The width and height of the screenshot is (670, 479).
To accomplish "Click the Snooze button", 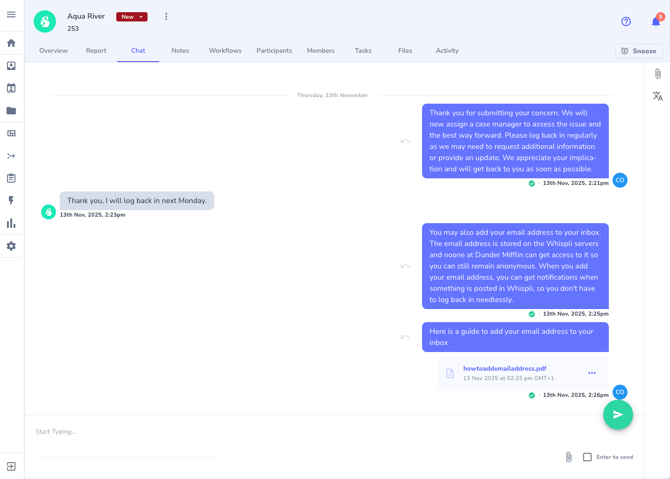I will [x=638, y=51].
